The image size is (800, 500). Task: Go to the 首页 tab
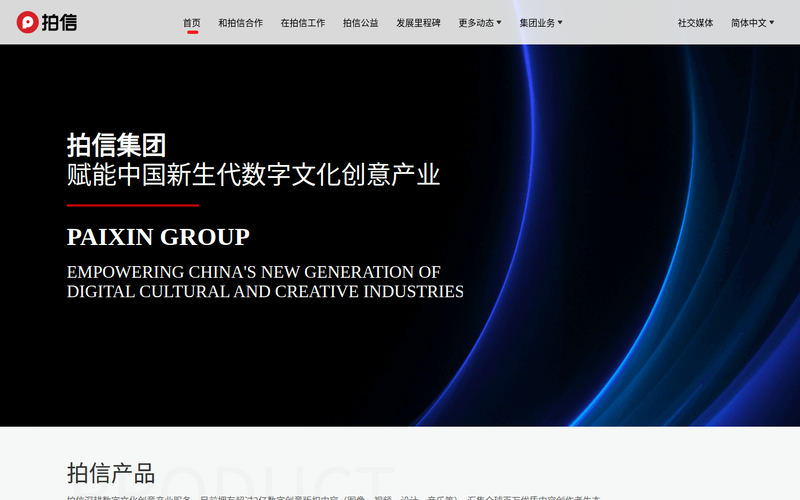point(192,23)
